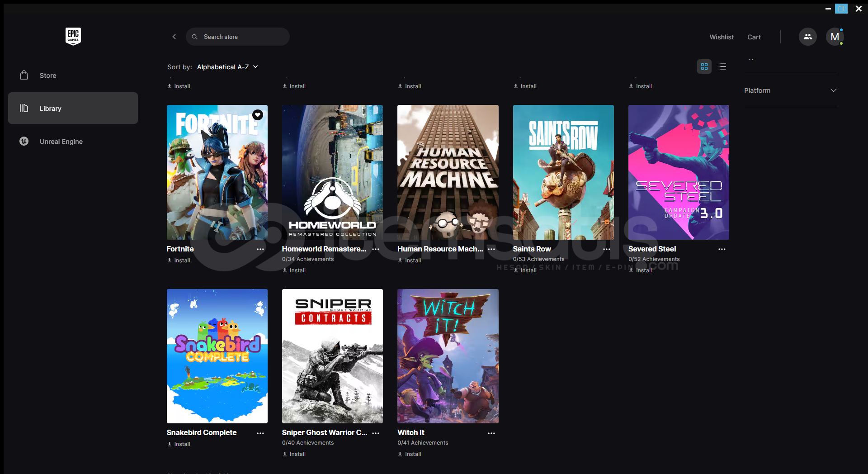Go back using the arrow button
The image size is (868, 474).
point(174,37)
